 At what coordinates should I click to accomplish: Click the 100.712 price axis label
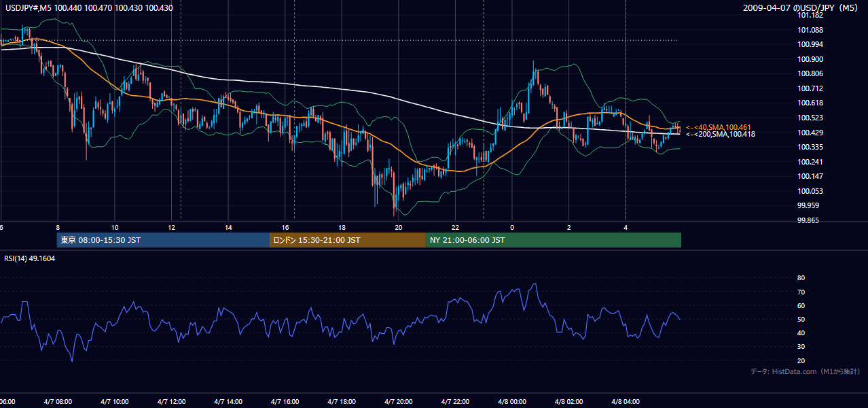tap(810, 88)
